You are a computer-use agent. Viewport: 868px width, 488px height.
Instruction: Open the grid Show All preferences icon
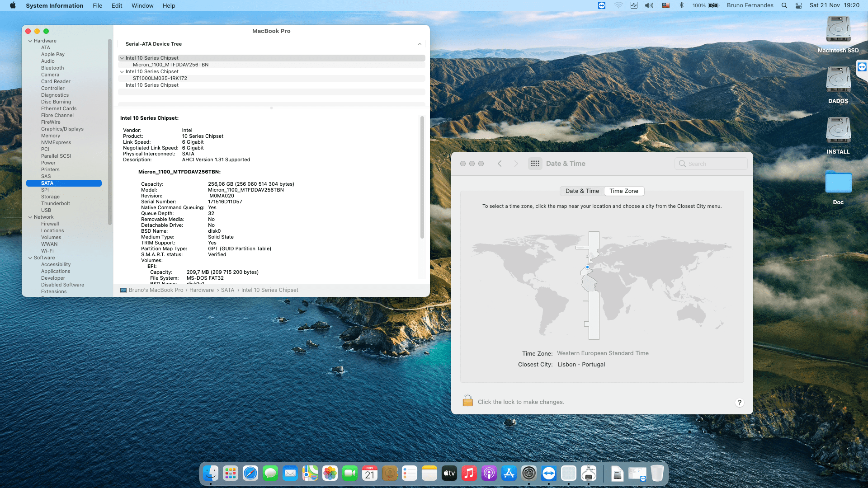click(535, 164)
